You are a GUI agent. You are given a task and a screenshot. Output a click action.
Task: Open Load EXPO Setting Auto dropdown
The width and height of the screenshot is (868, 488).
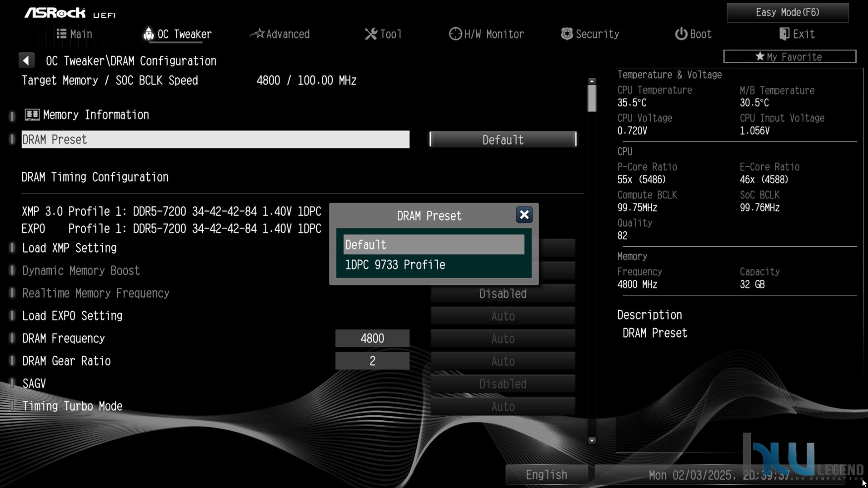[x=503, y=316]
